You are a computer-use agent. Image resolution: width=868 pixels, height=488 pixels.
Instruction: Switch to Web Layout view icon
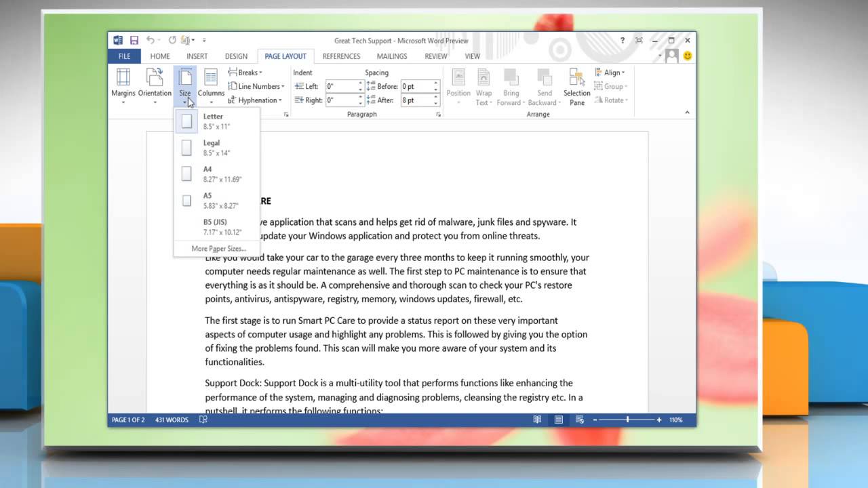[x=580, y=420]
